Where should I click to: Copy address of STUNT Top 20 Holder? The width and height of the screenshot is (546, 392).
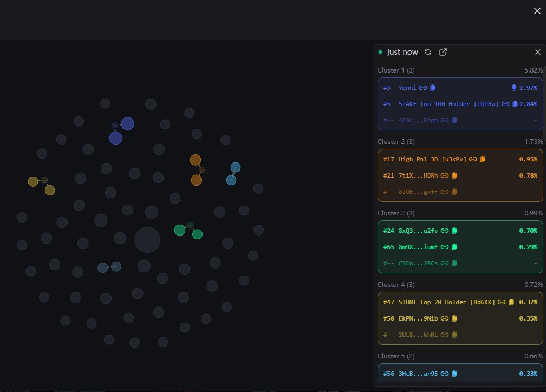coord(511,302)
